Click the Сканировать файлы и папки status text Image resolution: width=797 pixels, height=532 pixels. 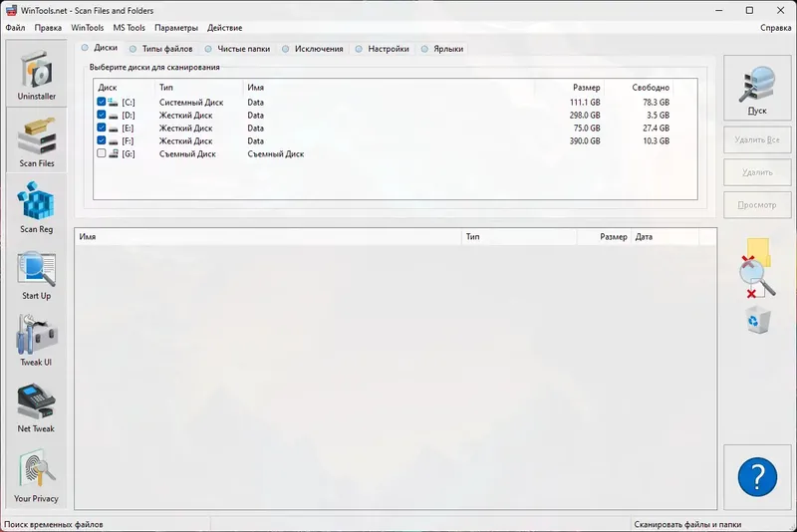[x=687, y=524]
